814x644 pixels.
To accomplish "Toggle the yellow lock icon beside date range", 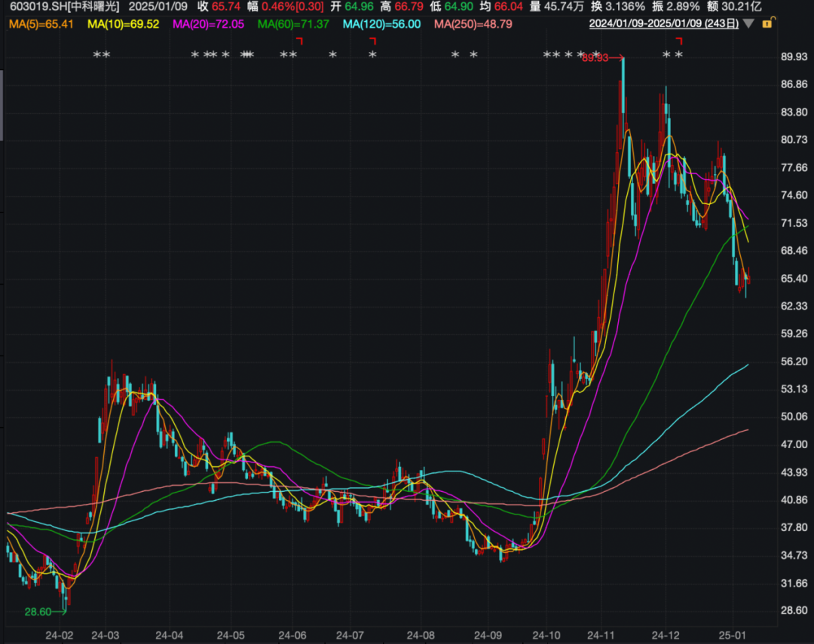I will (767, 23).
